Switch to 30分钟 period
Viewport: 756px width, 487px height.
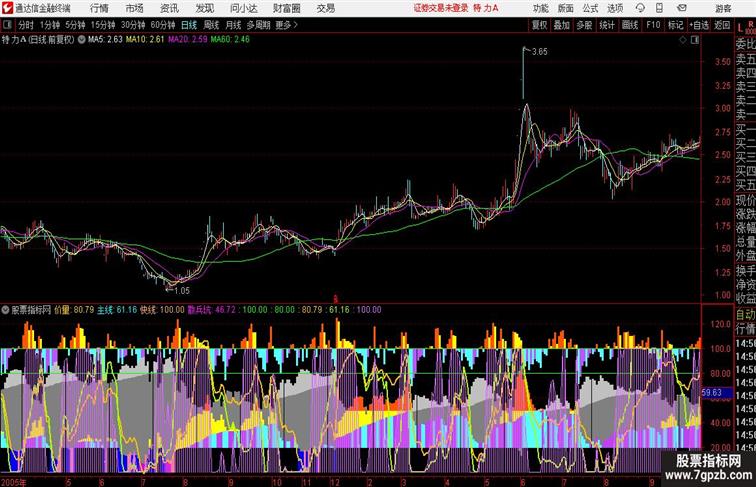[133, 25]
